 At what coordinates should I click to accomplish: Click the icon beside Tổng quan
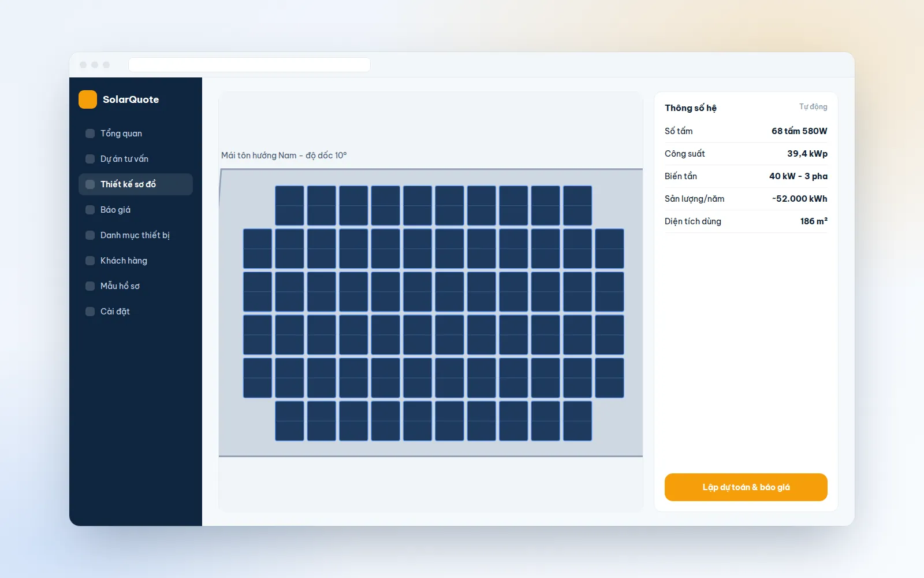click(x=90, y=134)
